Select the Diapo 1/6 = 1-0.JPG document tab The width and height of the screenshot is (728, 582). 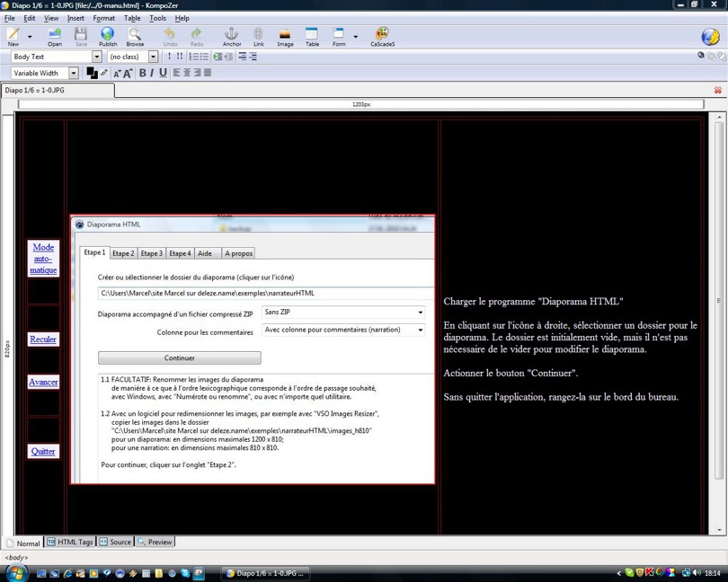click(58, 90)
